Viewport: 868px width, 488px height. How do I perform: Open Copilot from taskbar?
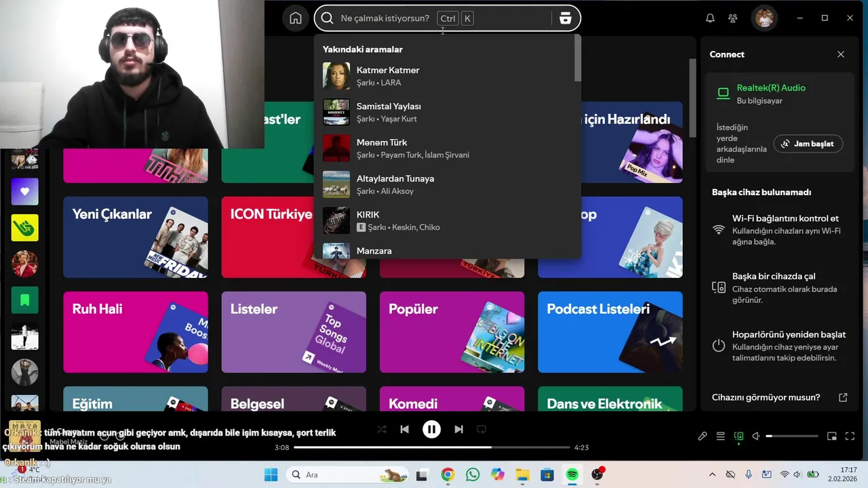pyautogui.click(x=498, y=474)
